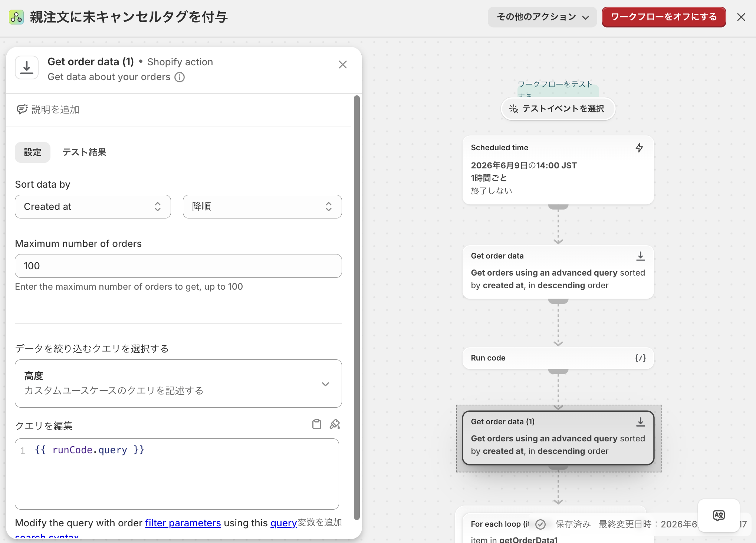Click the テストイベントを選択 button
The width and height of the screenshot is (756, 543).
pos(558,109)
